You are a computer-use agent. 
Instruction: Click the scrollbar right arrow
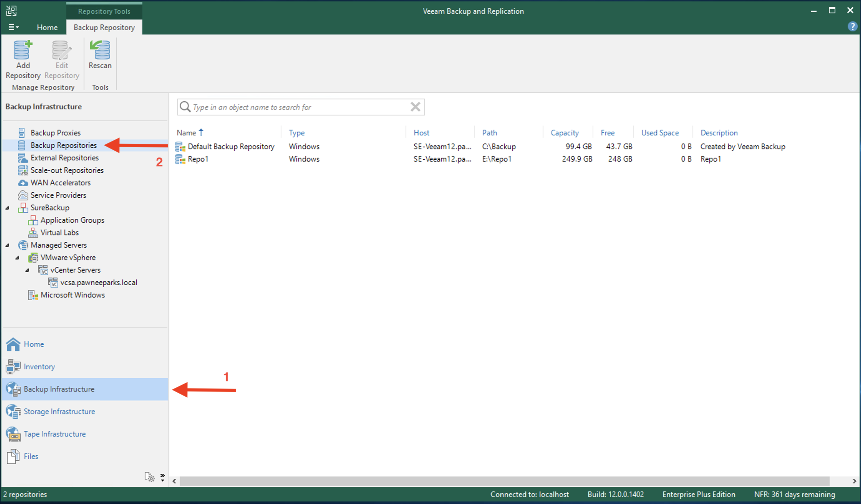854,481
